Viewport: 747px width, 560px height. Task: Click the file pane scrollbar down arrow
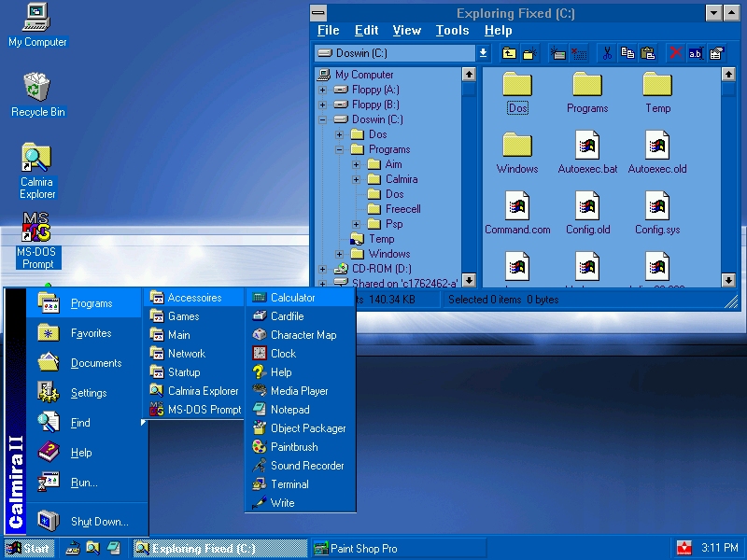point(728,279)
